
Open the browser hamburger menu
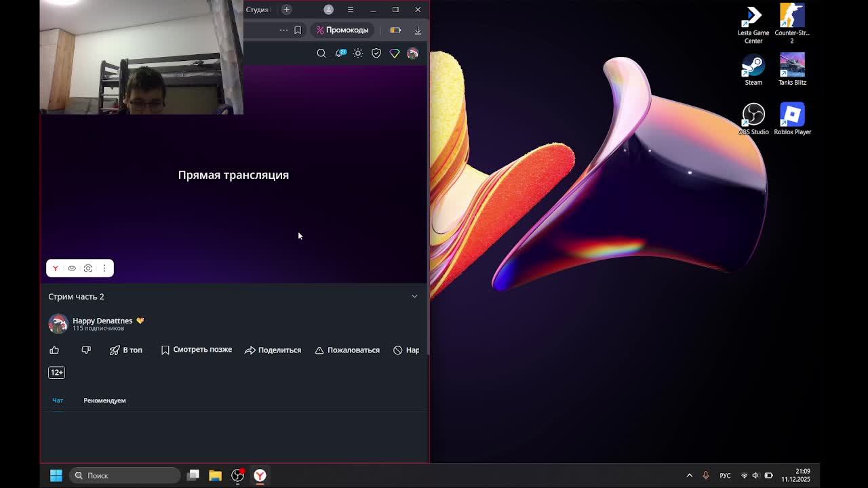point(351,9)
